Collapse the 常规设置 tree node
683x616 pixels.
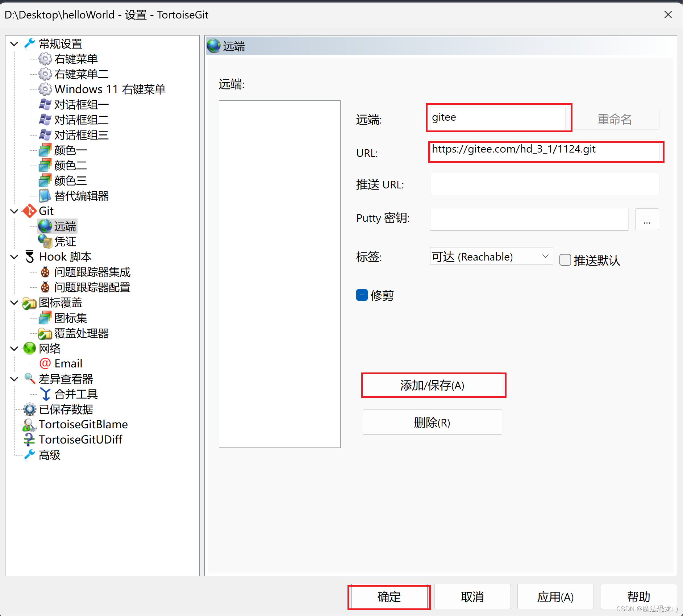14,44
